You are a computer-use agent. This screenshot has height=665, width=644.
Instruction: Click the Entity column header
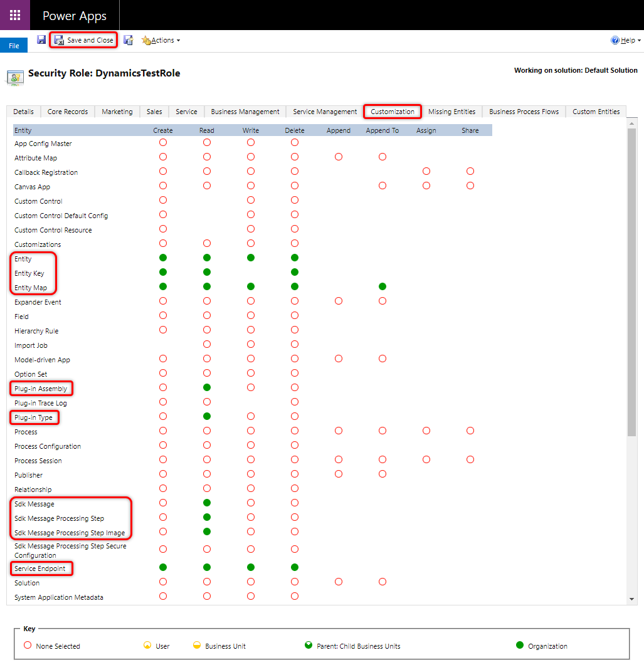pyautogui.click(x=23, y=130)
